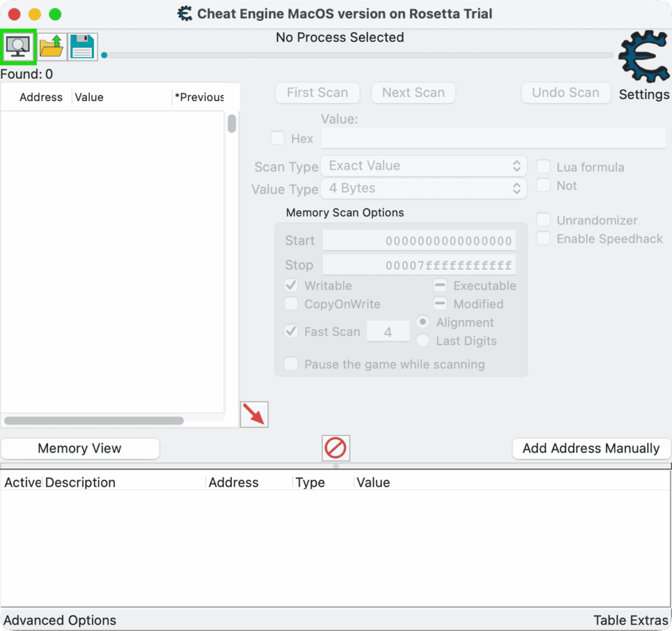The image size is (672, 631).
Task: Open Settings via Cheat Engine gear logo
Action: [643, 59]
